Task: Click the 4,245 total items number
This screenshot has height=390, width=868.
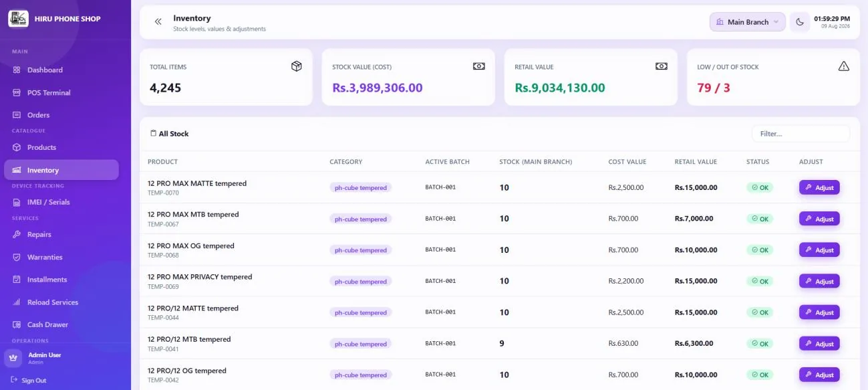Action: pos(165,88)
